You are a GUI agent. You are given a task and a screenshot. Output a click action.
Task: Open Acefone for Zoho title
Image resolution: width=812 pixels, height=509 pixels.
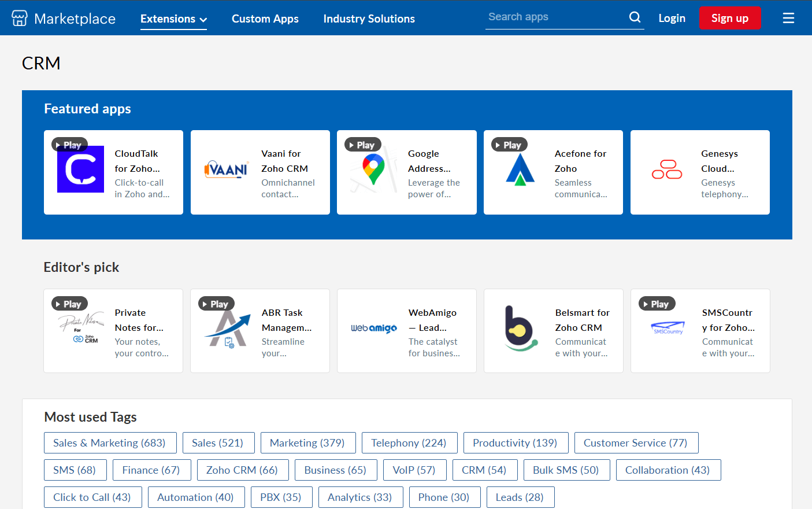coord(580,161)
